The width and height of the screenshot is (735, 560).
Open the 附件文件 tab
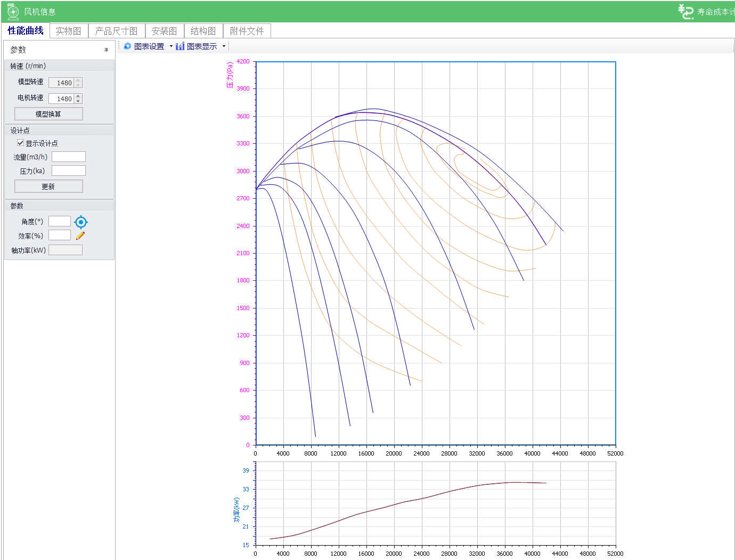247,31
